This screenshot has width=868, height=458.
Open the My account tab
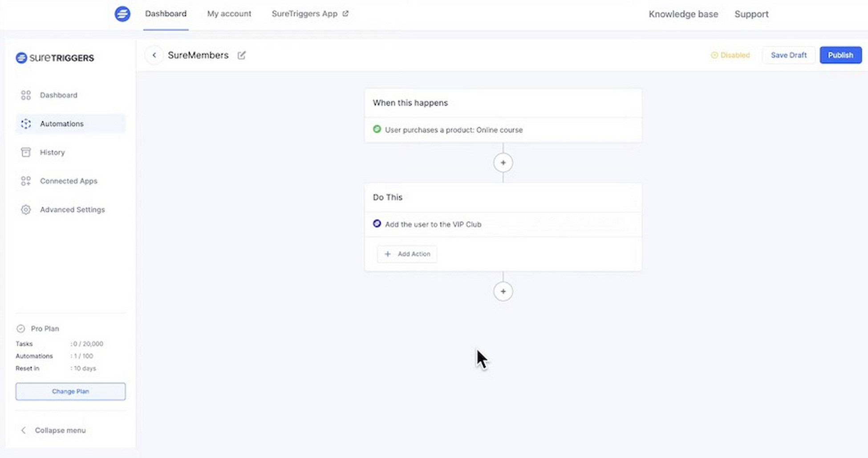tap(229, 14)
